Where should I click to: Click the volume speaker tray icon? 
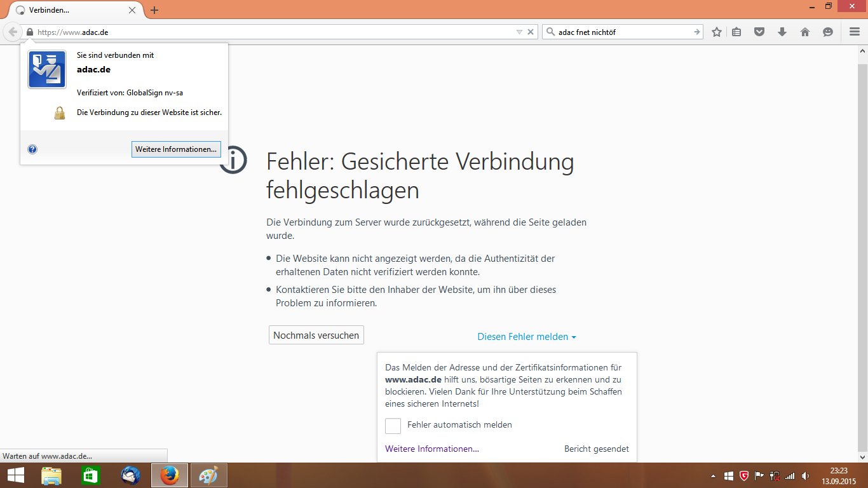pos(806,476)
